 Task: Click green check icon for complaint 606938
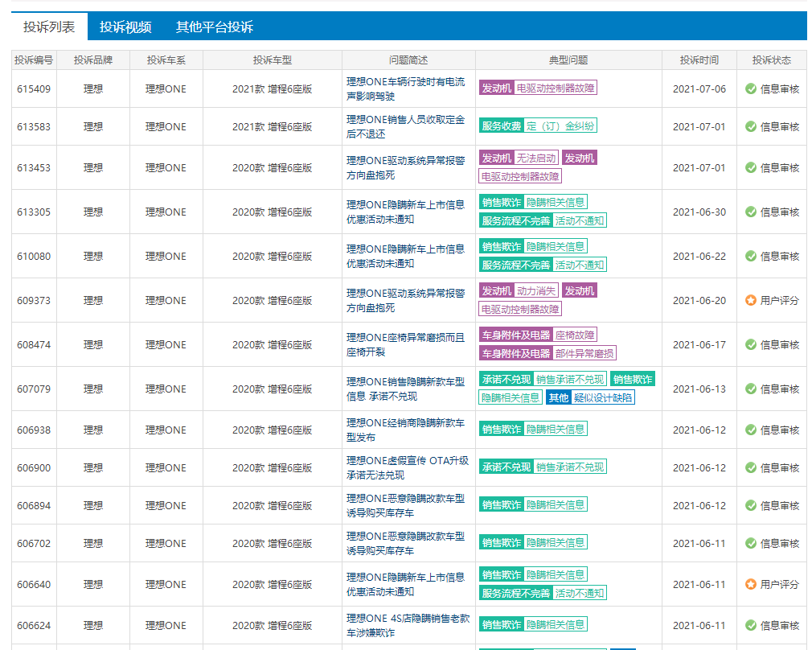(750, 430)
